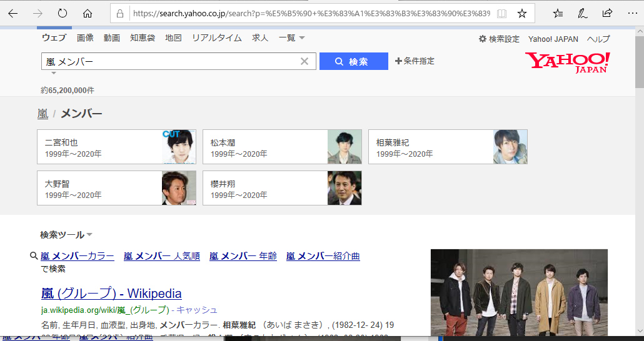Open the browser home page
The height and width of the screenshot is (341, 644).
point(88,14)
